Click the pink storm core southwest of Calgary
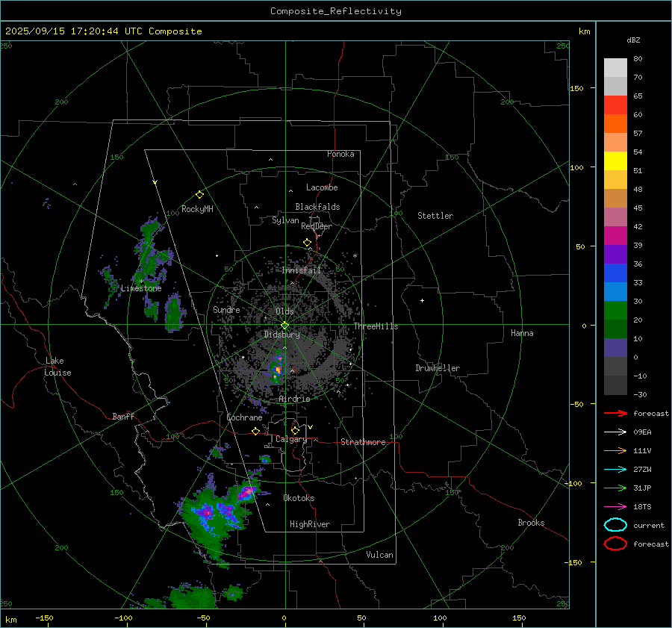The width and height of the screenshot is (672, 628). [x=247, y=493]
